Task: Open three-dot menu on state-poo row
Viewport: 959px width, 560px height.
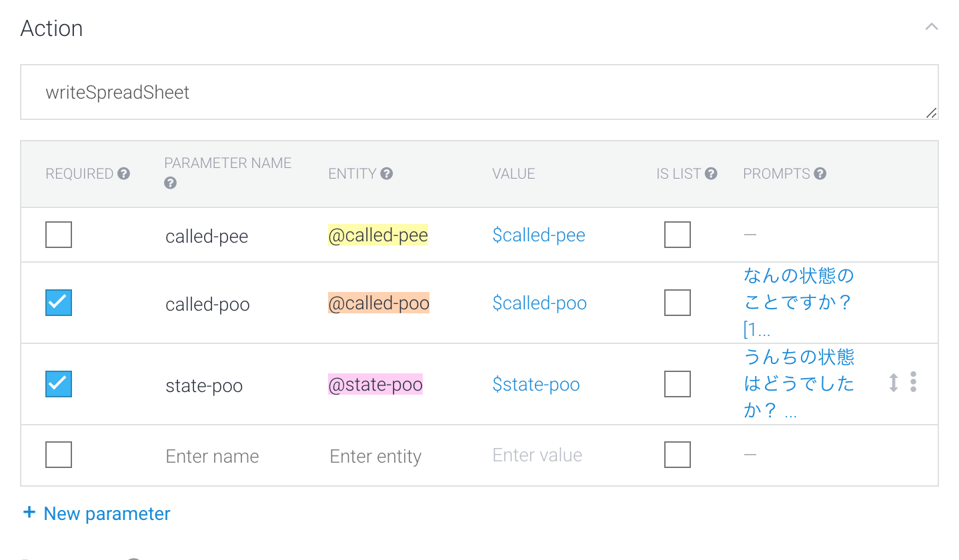Action: pos(913,382)
